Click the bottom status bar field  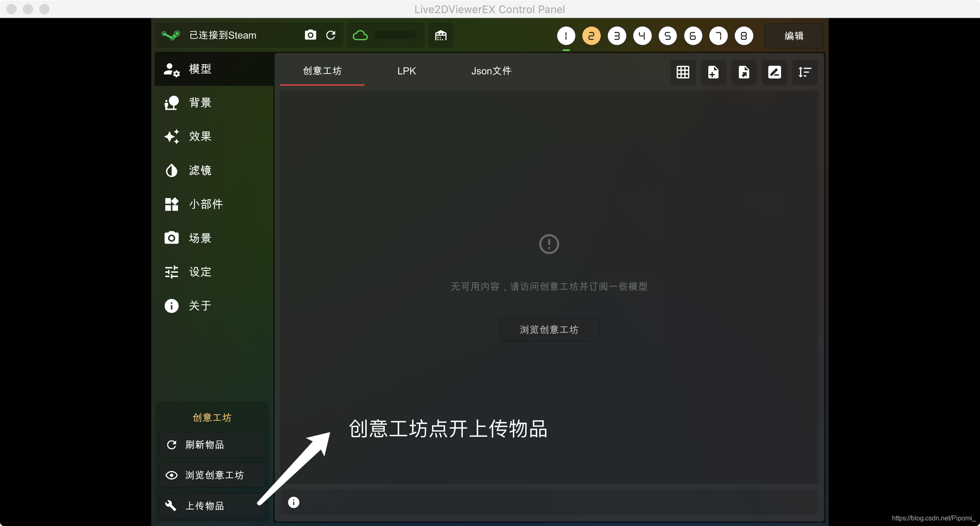549,502
